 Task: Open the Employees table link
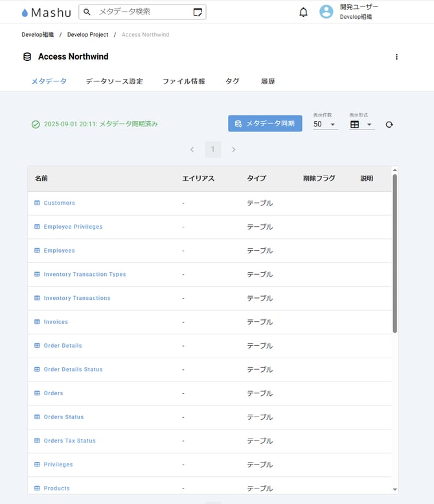pyautogui.click(x=59, y=251)
